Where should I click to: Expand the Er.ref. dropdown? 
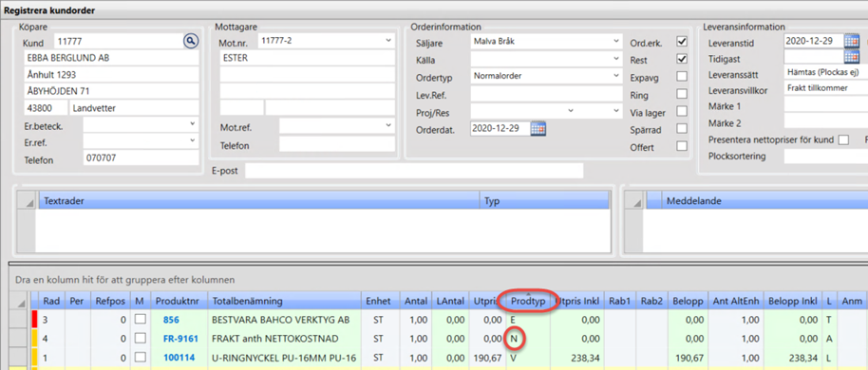[193, 141]
